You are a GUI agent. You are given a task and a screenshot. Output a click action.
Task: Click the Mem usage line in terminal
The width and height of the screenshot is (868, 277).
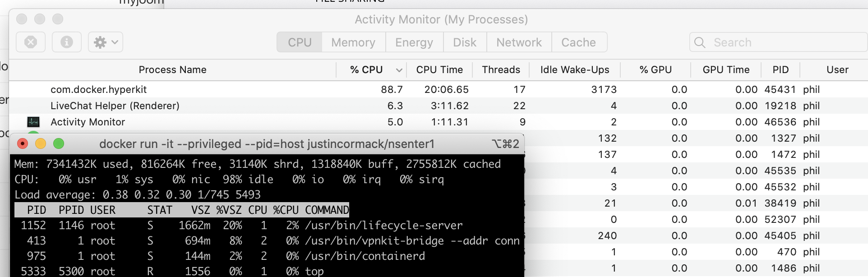tap(258, 164)
